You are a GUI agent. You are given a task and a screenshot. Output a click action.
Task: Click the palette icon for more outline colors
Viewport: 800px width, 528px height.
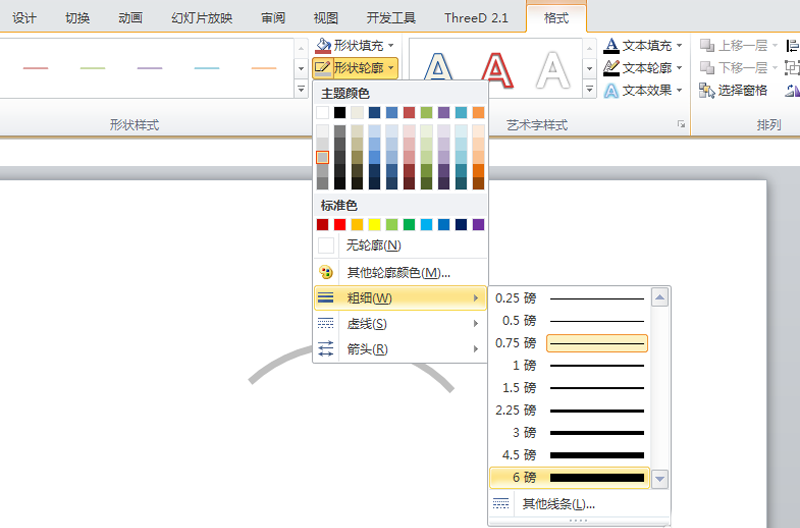326,272
